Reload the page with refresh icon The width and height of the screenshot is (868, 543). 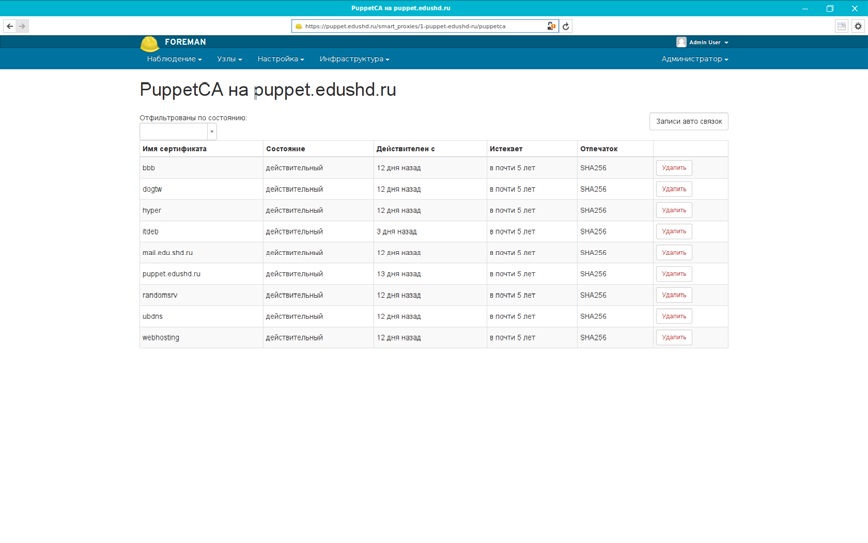[566, 26]
